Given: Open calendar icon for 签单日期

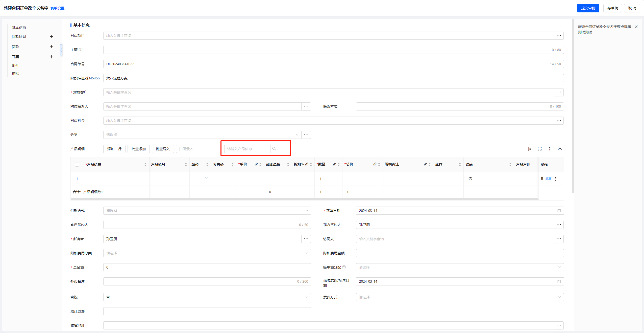Looking at the screenshot, I should click(559, 211).
